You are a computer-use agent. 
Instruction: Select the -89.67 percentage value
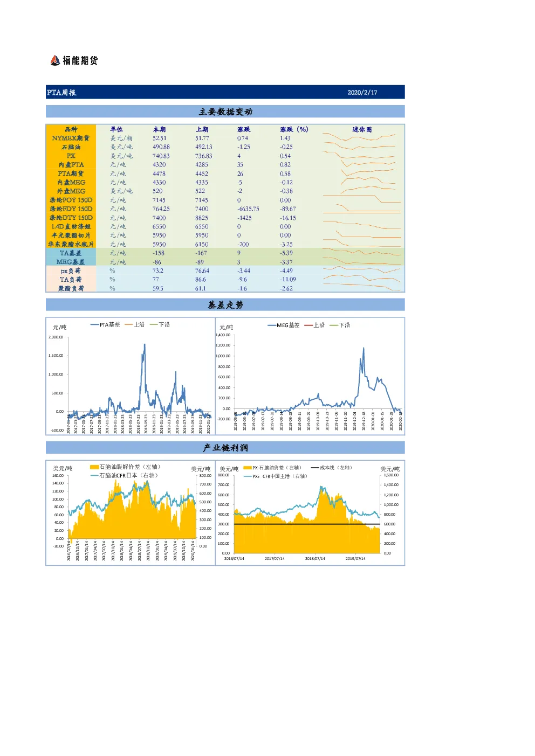[x=288, y=209]
